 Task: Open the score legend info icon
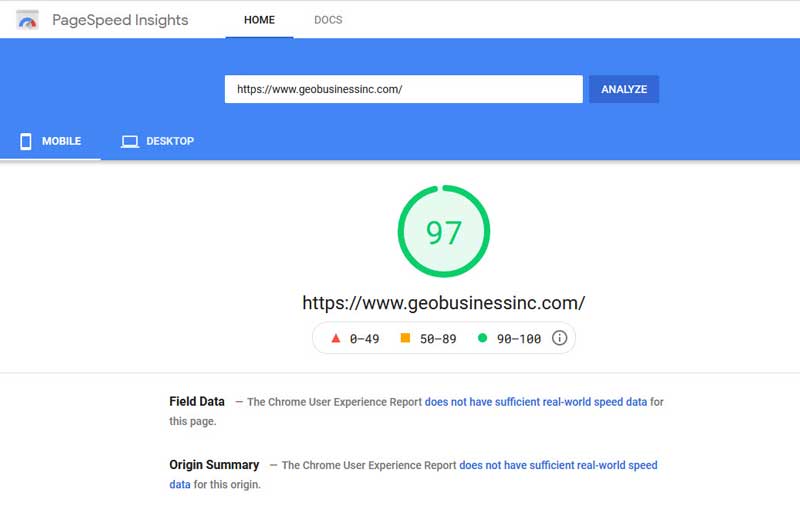coord(560,338)
